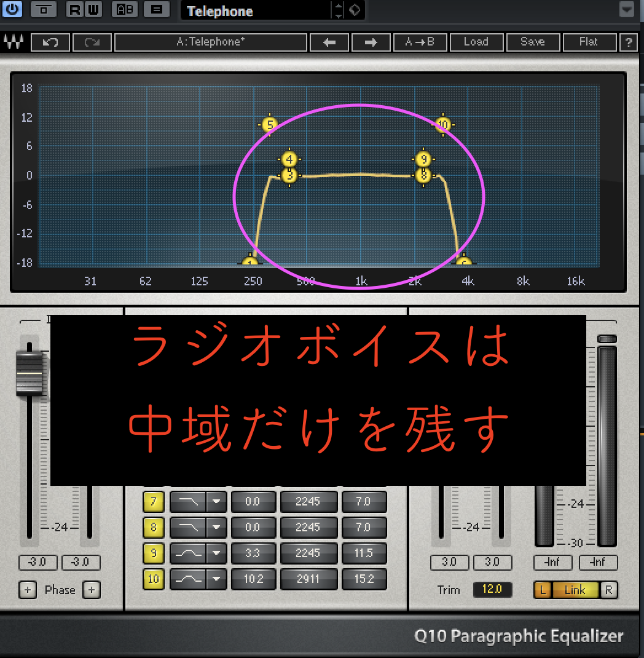Toggle band 10 on/off button
644x658 pixels.
click(x=154, y=579)
